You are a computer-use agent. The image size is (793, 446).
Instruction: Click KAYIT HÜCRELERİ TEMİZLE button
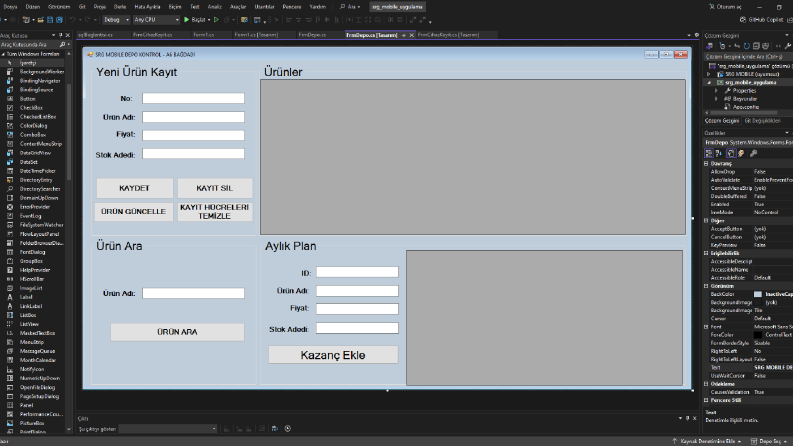(214, 211)
